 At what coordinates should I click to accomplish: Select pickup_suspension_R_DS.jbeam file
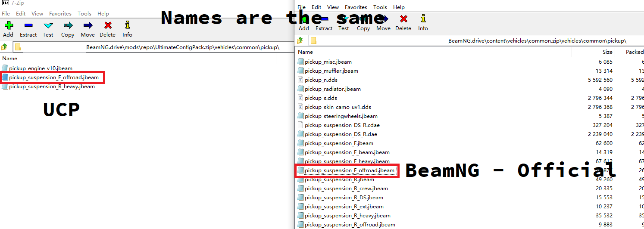tap(344, 198)
